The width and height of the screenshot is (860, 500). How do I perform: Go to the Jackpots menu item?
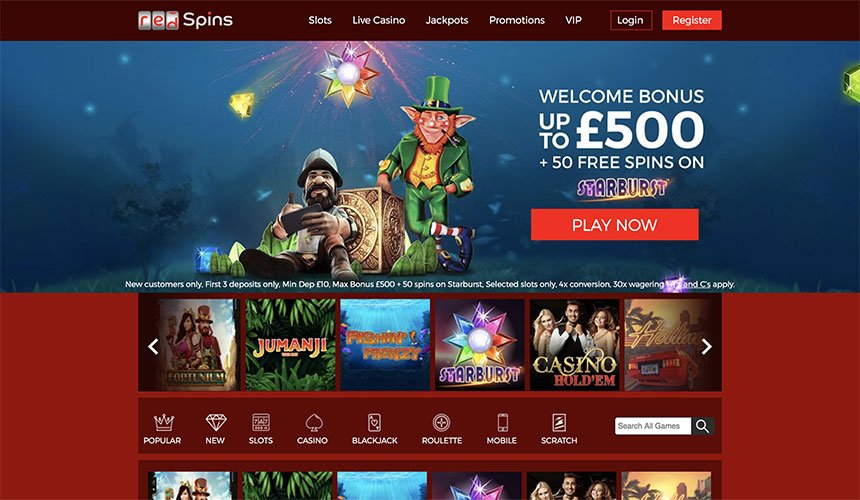point(447,20)
